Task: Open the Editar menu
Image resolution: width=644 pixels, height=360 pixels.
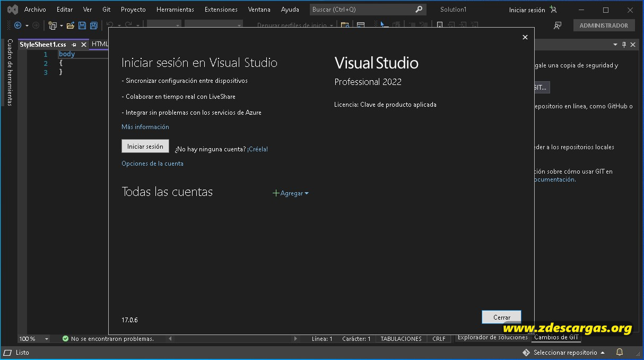Action: click(x=65, y=10)
